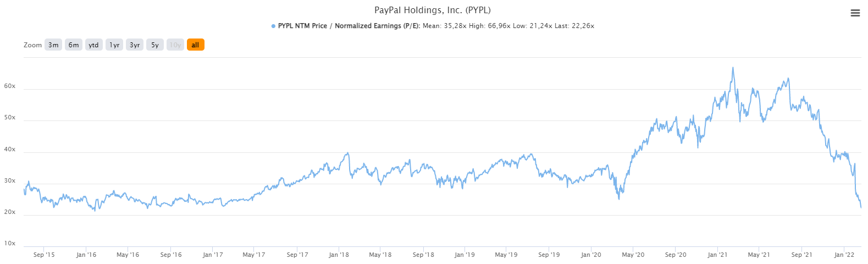Select the orange 'all' zoom button
This screenshot has width=868, height=264.
click(195, 45)
